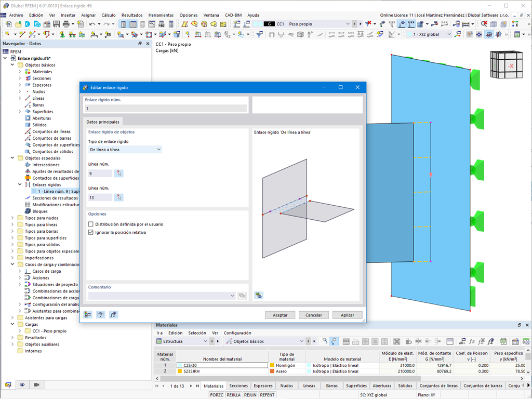This screenshot has height=399, width=532.
Task: Click the 'Cancelar' button
Action: [313, 315]
